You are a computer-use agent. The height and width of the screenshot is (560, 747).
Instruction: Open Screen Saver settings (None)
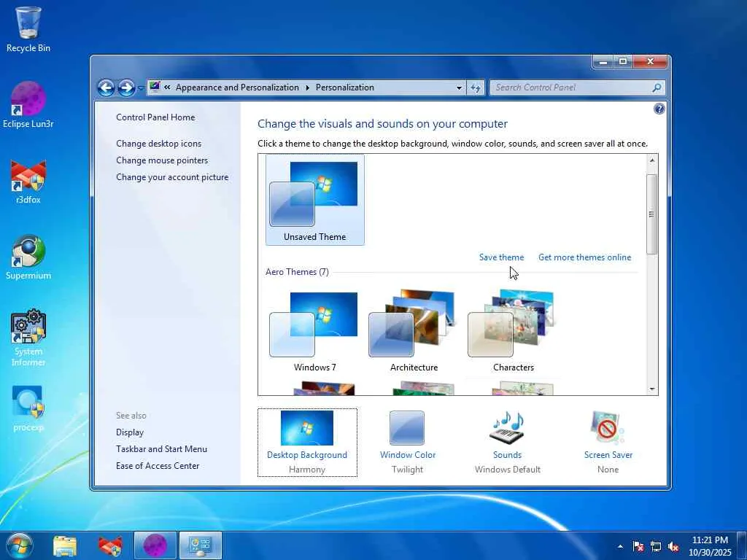tap(608, 443)
